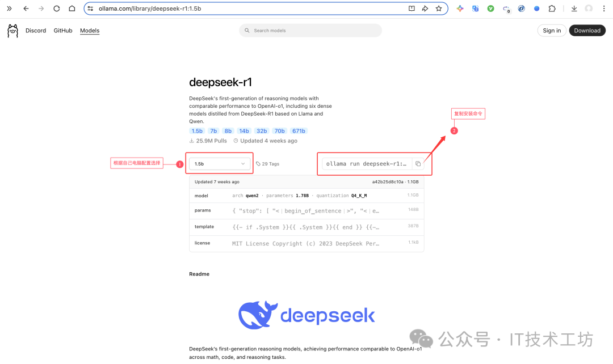Open the browser three-dot menu
Screen dimensions: 613x364
point(604,9)
